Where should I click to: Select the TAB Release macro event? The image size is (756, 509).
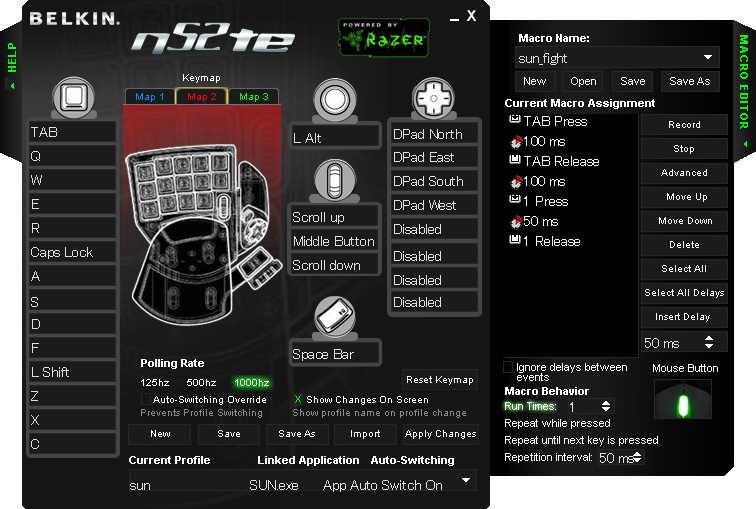click(554, 161)
